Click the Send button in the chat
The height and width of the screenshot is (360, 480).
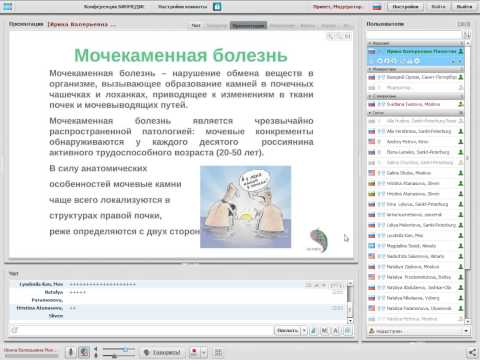(287, 331)
